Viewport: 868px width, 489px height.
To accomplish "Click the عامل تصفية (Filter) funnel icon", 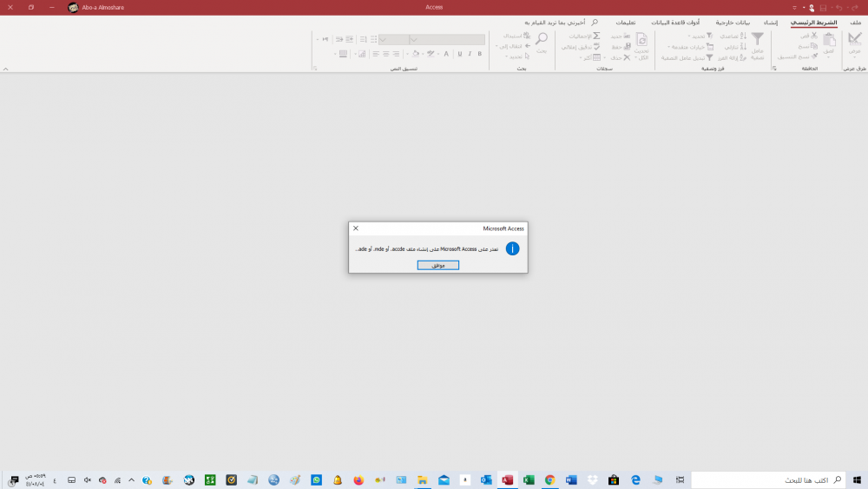I will [757, 39].
